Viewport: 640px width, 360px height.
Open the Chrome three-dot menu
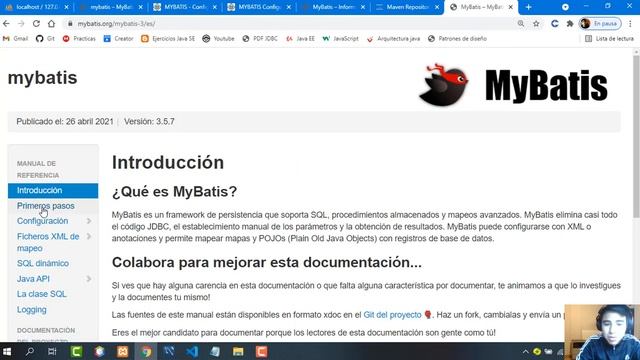(631, 24)
